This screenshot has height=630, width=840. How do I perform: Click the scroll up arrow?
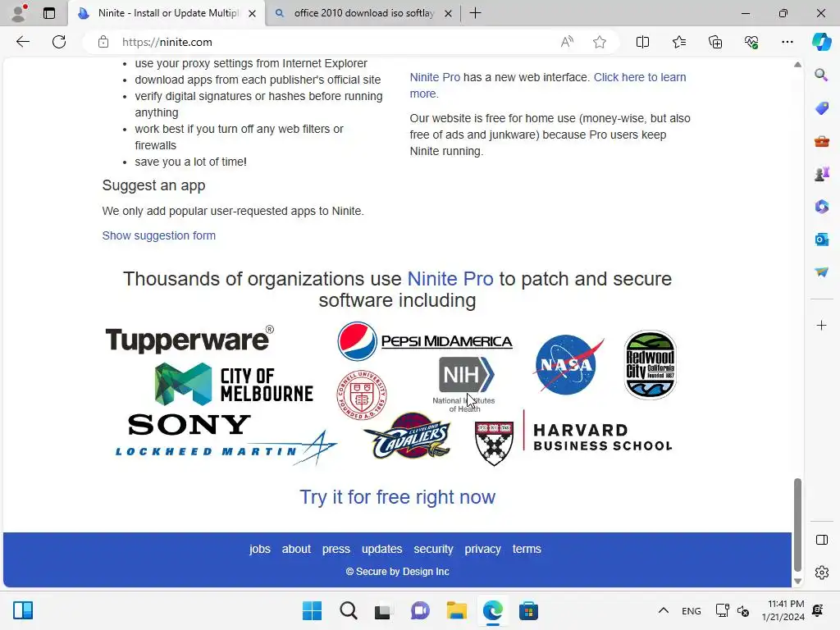[797, 64]
